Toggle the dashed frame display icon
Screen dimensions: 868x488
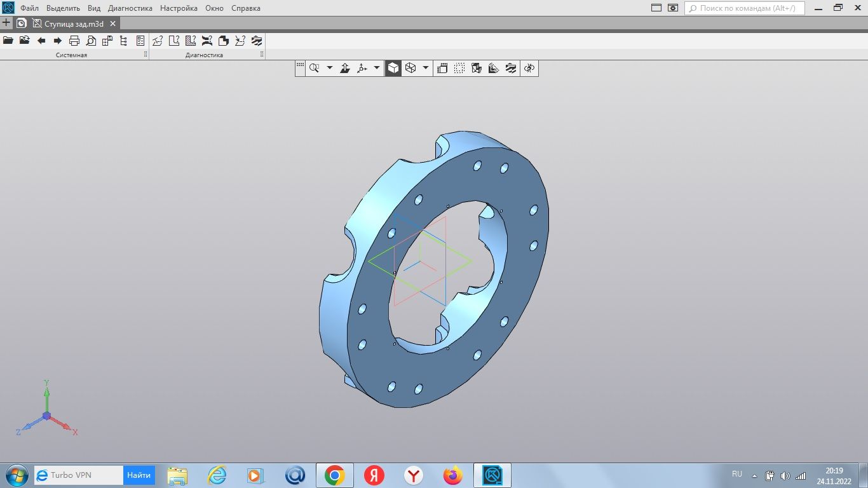click(459, 68)
